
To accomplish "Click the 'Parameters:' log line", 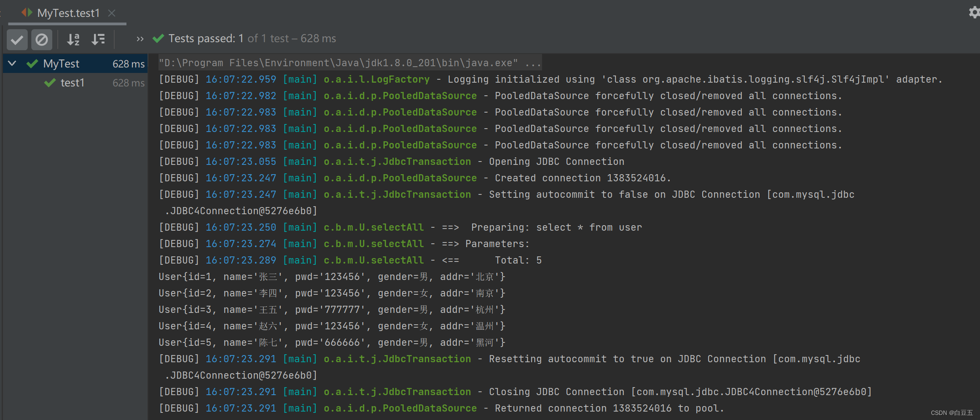I will (344, 244).
